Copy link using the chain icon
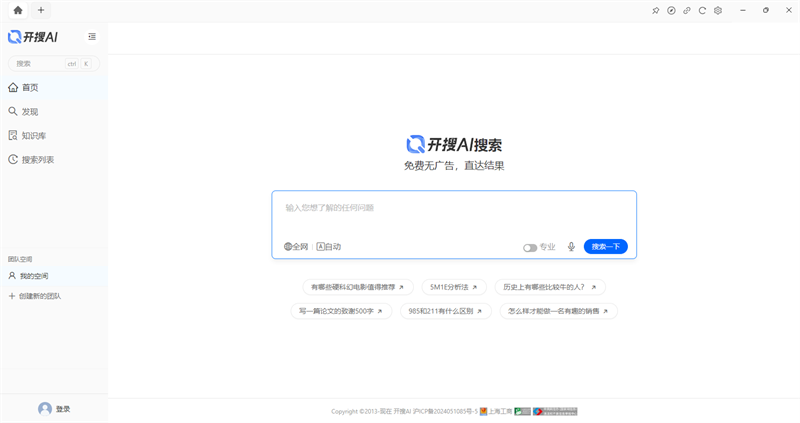Screen dimensions: 800x423 687,10
